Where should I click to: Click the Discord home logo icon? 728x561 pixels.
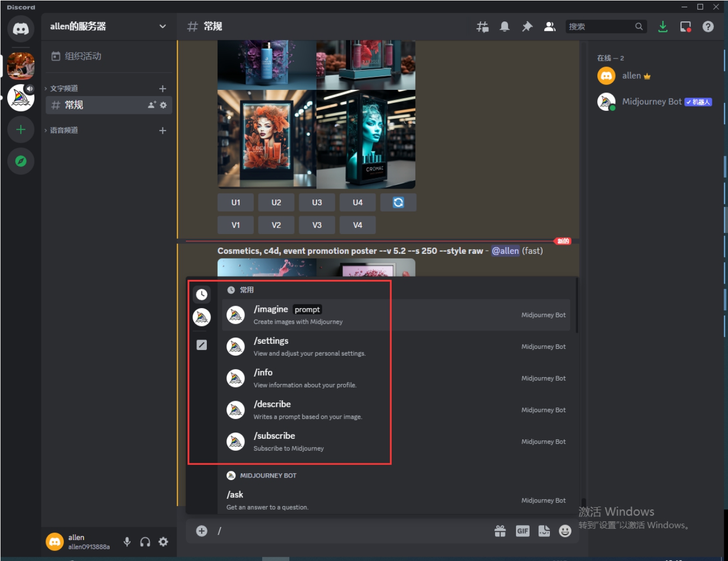click(21, 29)
